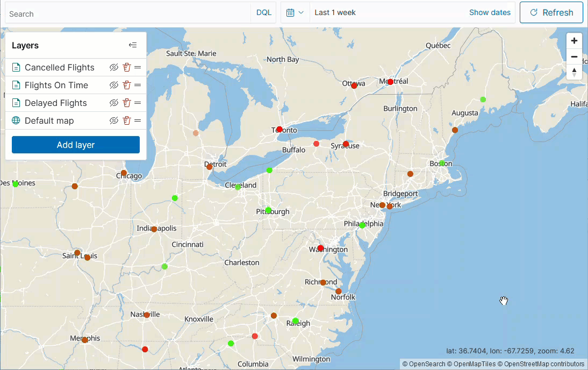Hide the Flights On Time layer
588x370 pixels.
tap(114, 85)
